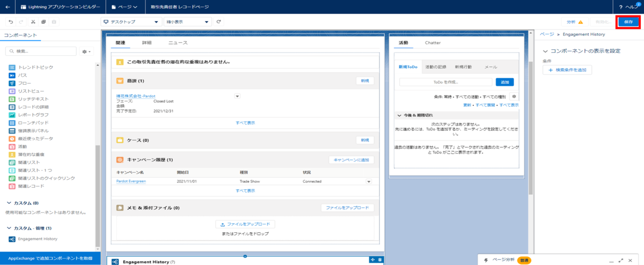This screenshot has width=644, height=265.
Task: Switch to the 詳細 tab
Action: pyautogui.click(x=147, y=42)
